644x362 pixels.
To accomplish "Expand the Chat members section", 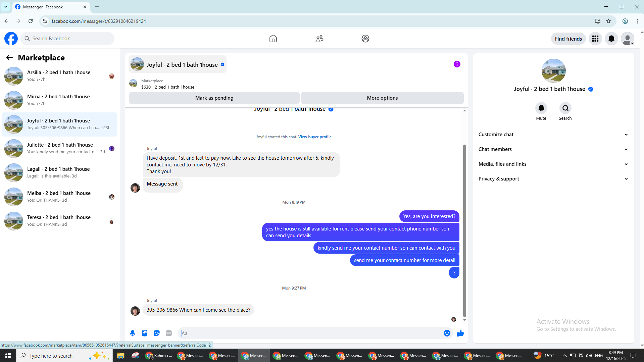I will click(553, 149).
